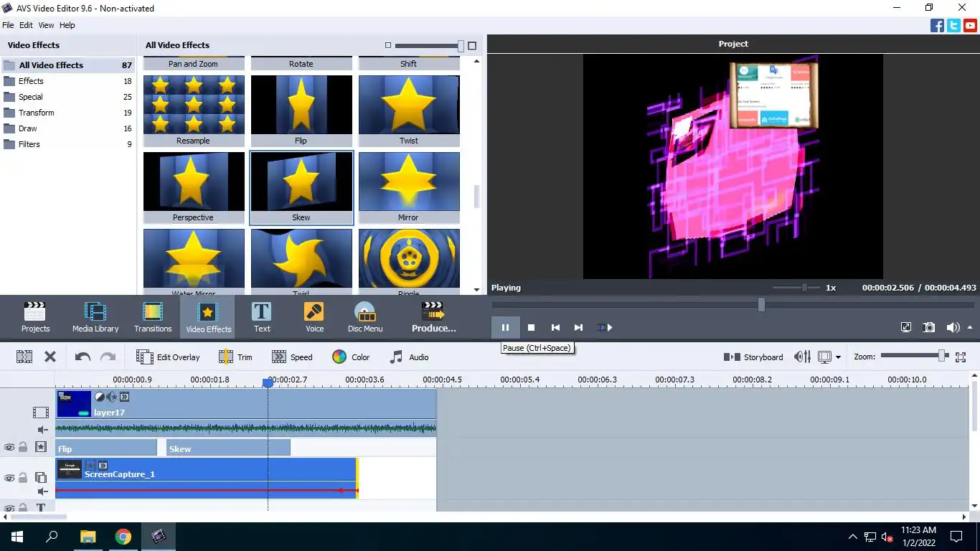This screenshot has width=980, height=551.
Task: Undo the last action
Action: (x=83, y=357)
